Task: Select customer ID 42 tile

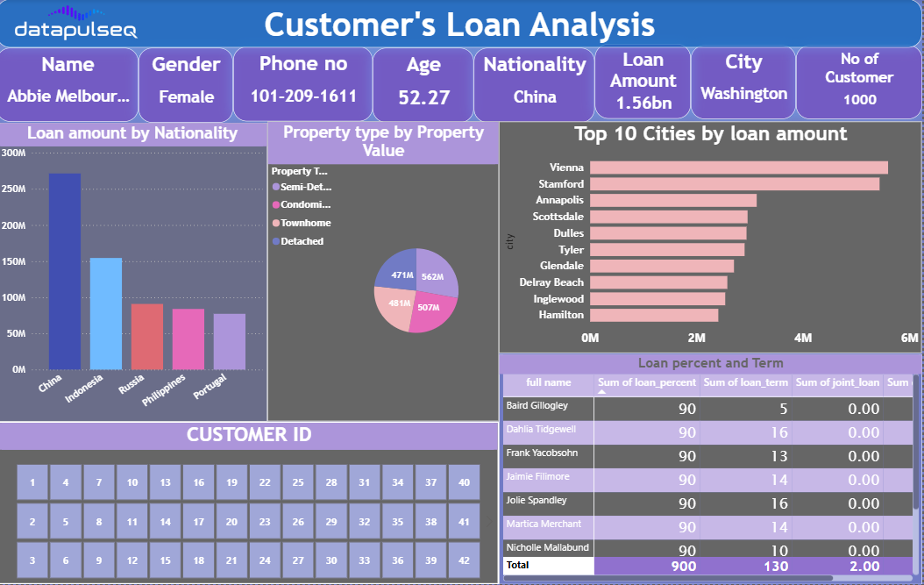Action: [x=465, y=560]
